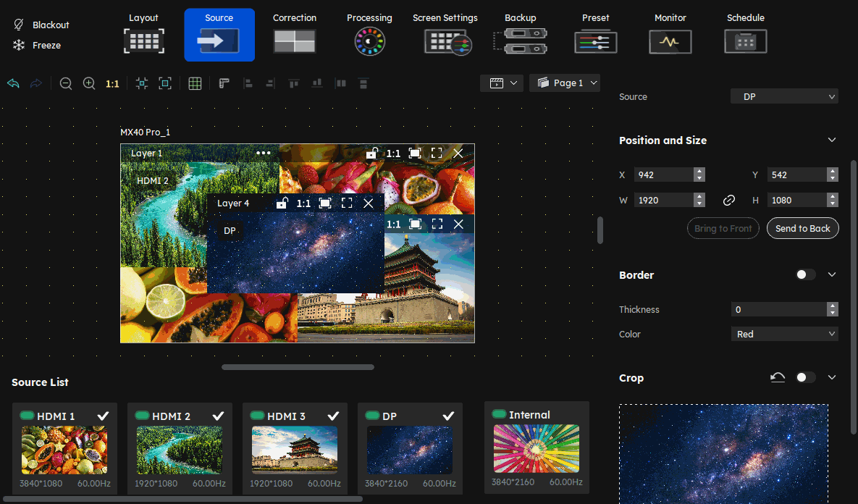Enable the Border toggle switch
This screenshot has height=504, width=858.
coord(805,275)
